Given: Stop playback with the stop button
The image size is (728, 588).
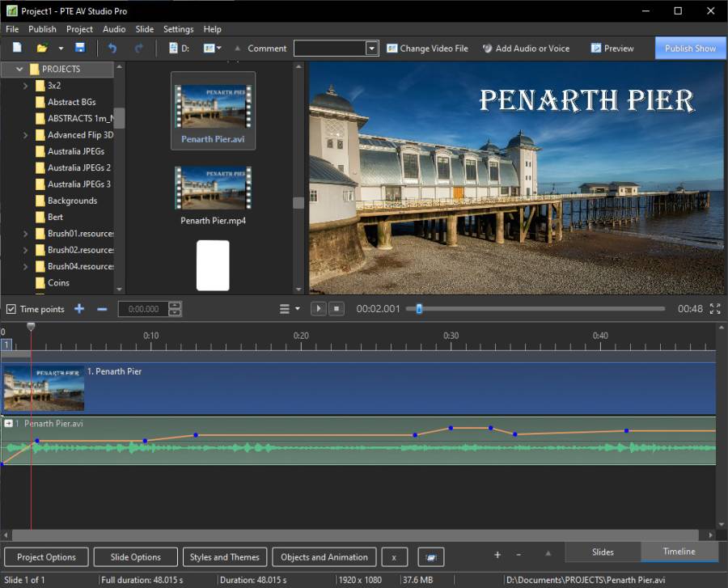Looking at the screenshot, I should coord(337,309).
